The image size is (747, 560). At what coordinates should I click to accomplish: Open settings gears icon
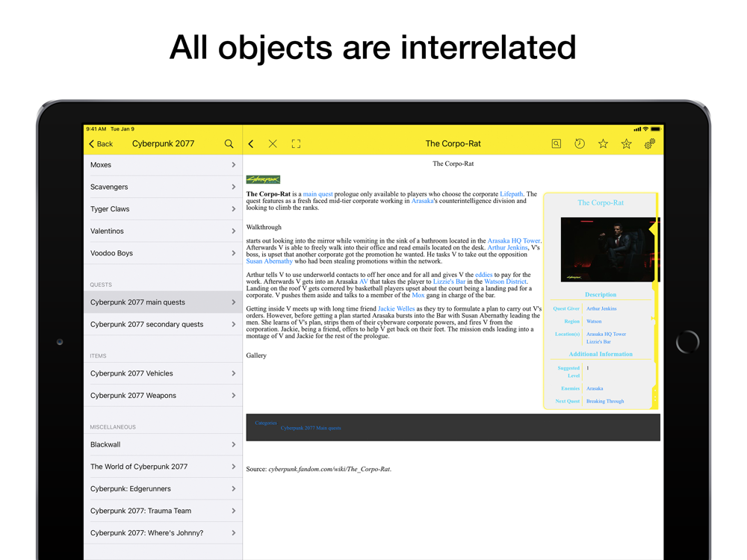click(650, 143)
